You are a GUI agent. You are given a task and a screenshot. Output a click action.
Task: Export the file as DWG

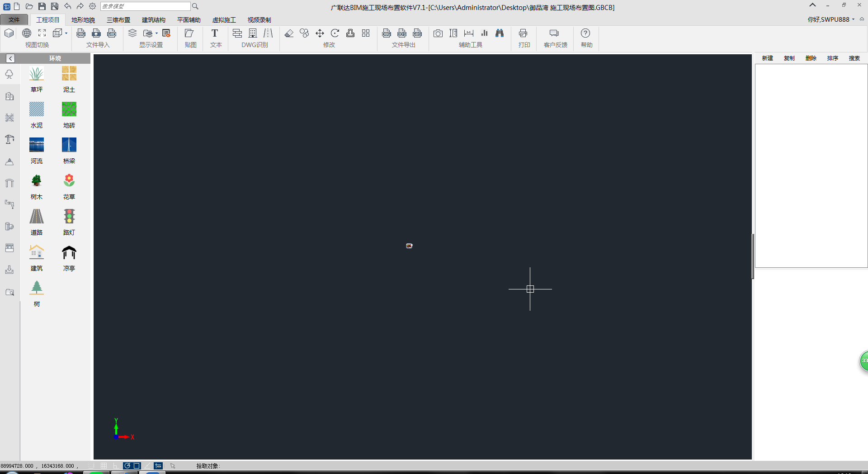[x=387, y=33]
